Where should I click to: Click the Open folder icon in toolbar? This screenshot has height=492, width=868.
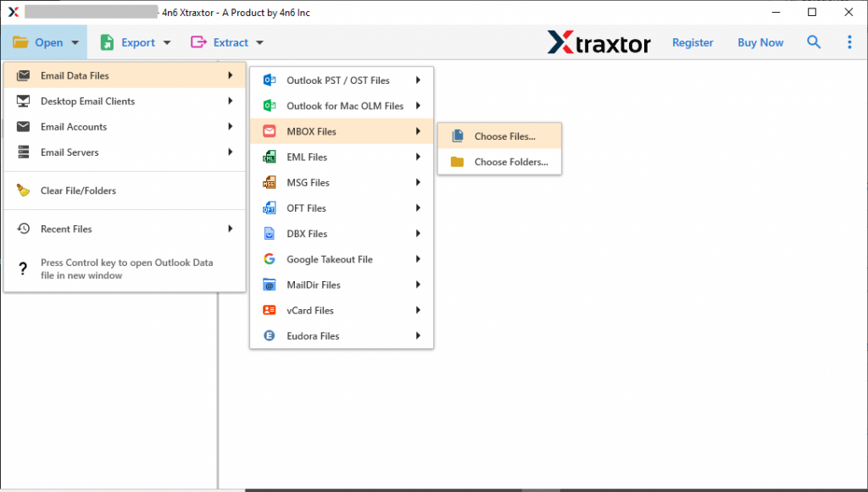(20, 42)
